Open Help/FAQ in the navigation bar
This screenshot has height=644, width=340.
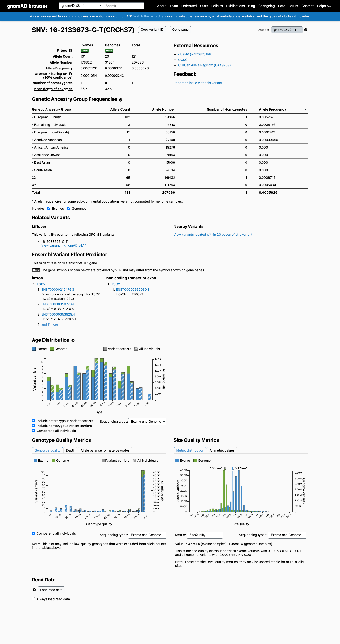click(x=324, y=6)
